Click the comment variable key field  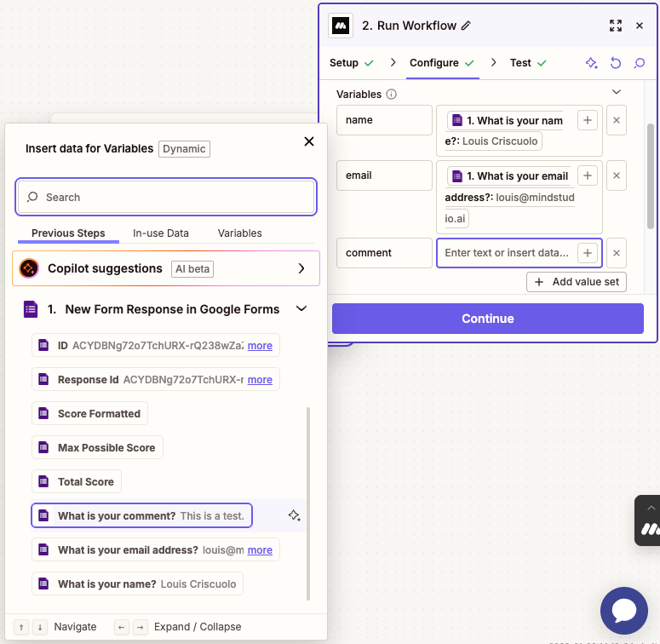(x=384, y=253)
